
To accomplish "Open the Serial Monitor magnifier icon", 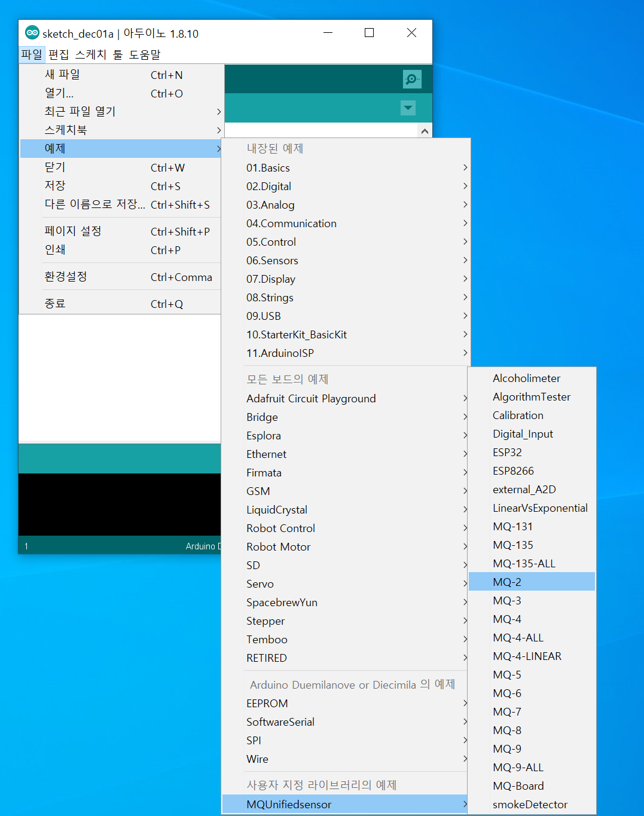I will [412, 79].
